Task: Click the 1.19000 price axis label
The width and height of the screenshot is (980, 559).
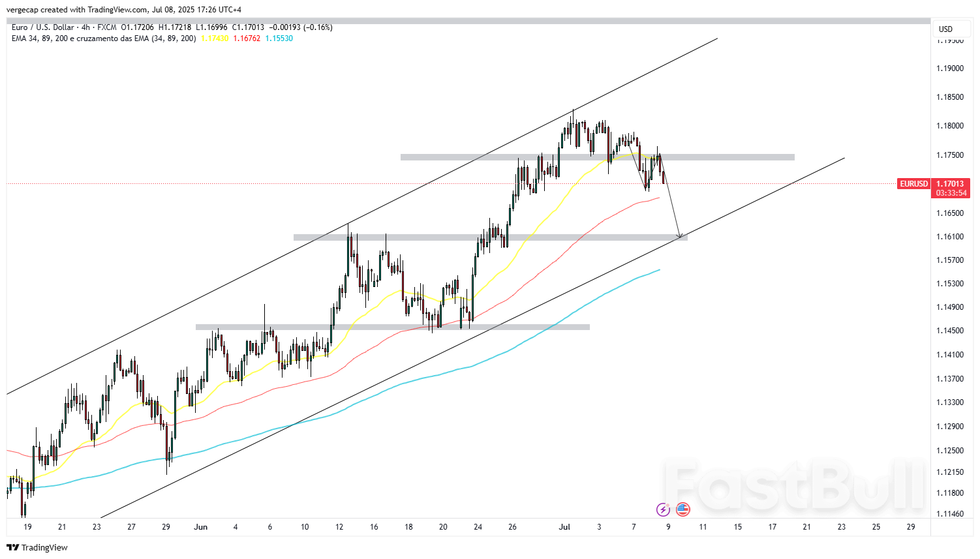Action: click(950, 68)
